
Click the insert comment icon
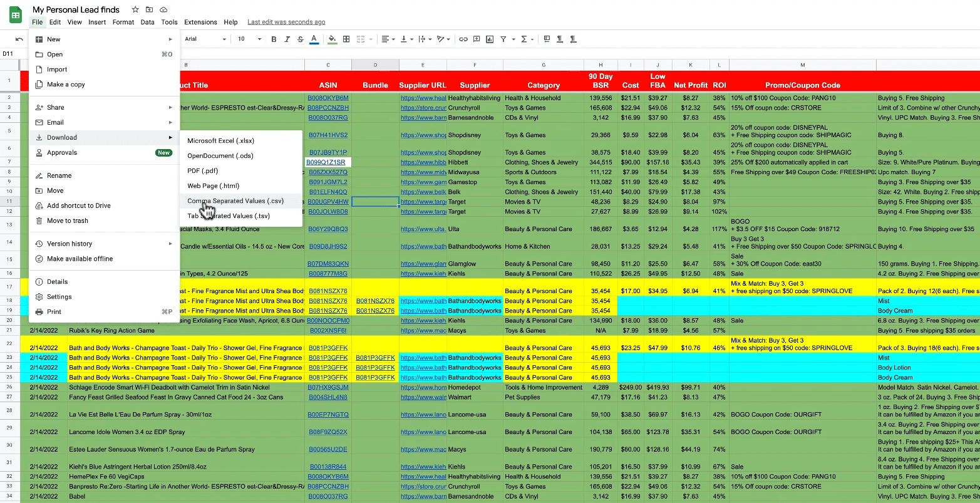point(477,39)
